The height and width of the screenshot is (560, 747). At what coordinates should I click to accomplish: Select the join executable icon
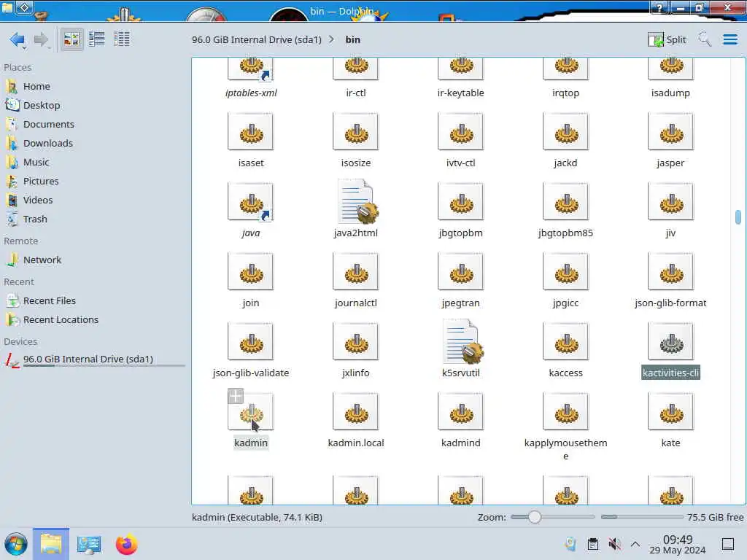[x=251, y=272]
